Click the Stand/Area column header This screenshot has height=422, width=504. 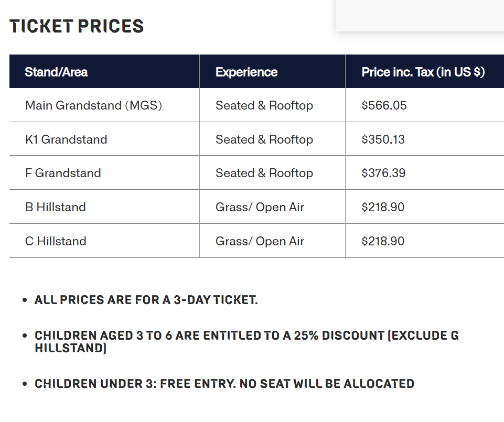point(56,72)
